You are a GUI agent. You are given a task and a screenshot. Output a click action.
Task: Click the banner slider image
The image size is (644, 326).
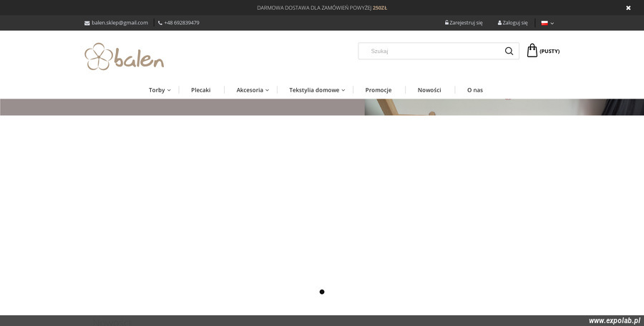tap(322, 107)
